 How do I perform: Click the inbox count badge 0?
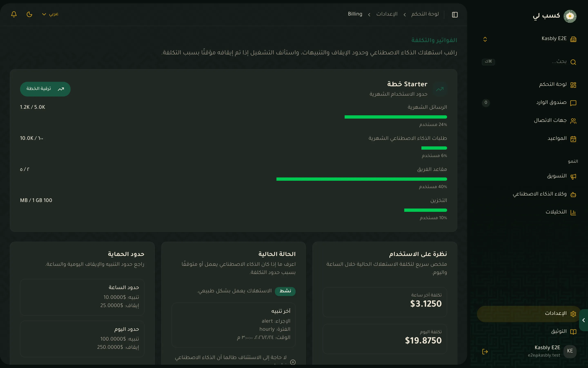click(x=486, y=102)
